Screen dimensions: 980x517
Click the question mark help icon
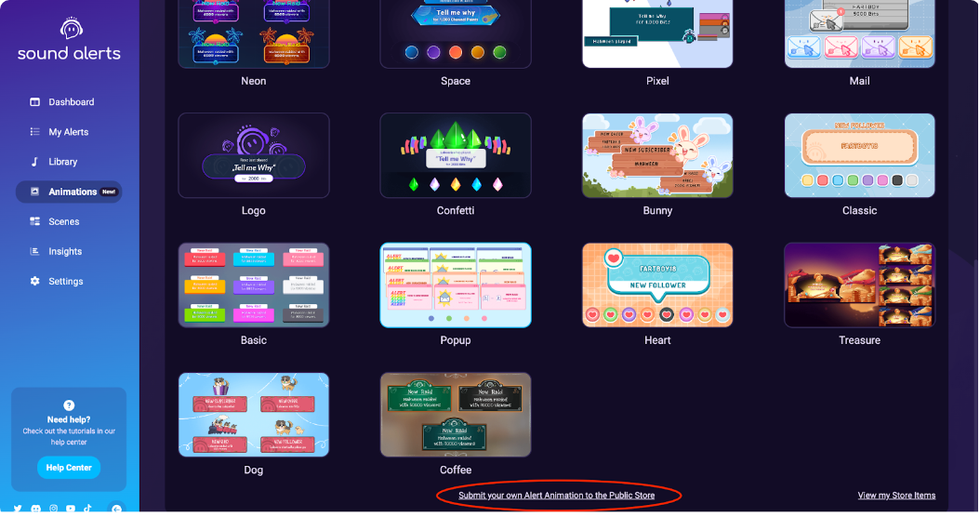click(69, 405)
